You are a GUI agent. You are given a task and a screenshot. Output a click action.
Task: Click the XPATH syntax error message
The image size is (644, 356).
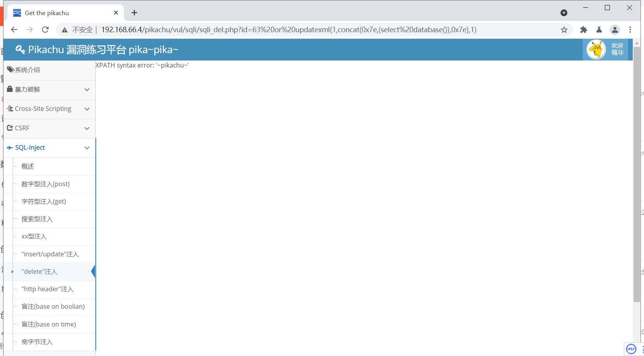[x=142, y=65]
